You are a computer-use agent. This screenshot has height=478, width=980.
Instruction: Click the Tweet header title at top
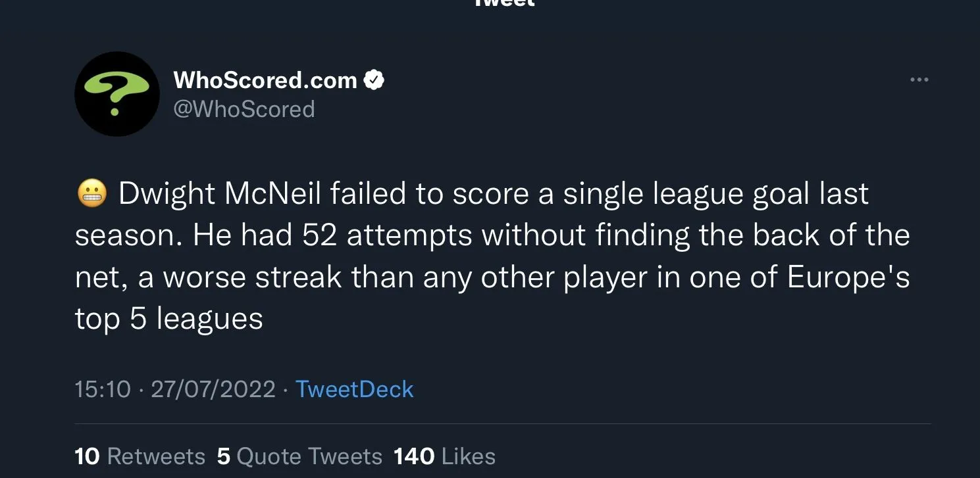504,3
